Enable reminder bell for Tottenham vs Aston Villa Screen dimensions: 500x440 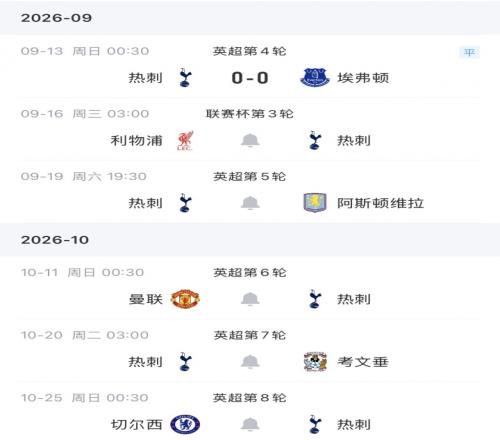point(250,203)
